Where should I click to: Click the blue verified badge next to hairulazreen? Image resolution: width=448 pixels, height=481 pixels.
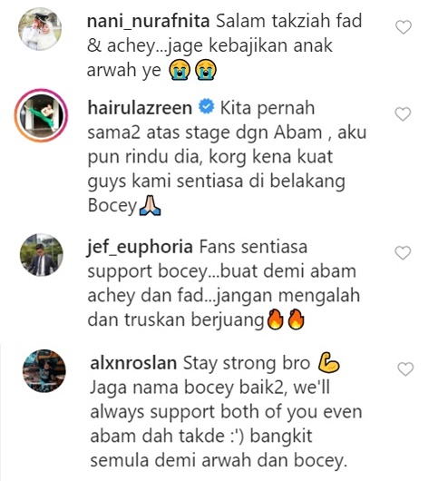(206, 106)
